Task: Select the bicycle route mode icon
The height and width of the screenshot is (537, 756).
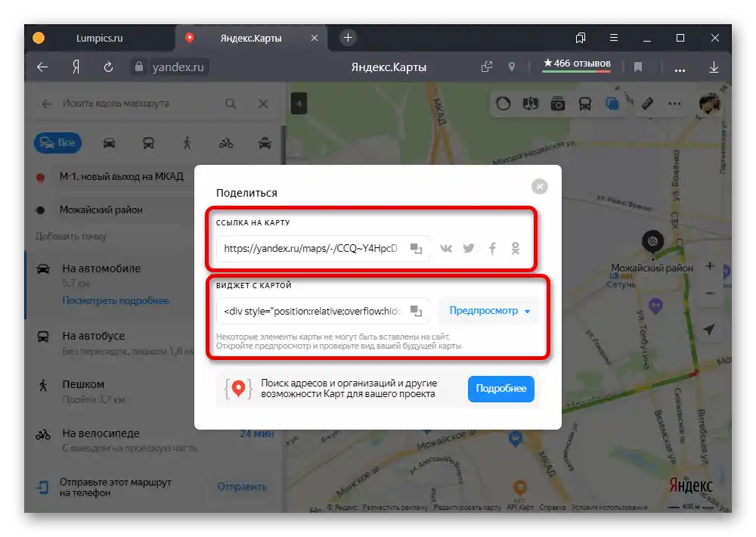Action: [x=225, y=143]
